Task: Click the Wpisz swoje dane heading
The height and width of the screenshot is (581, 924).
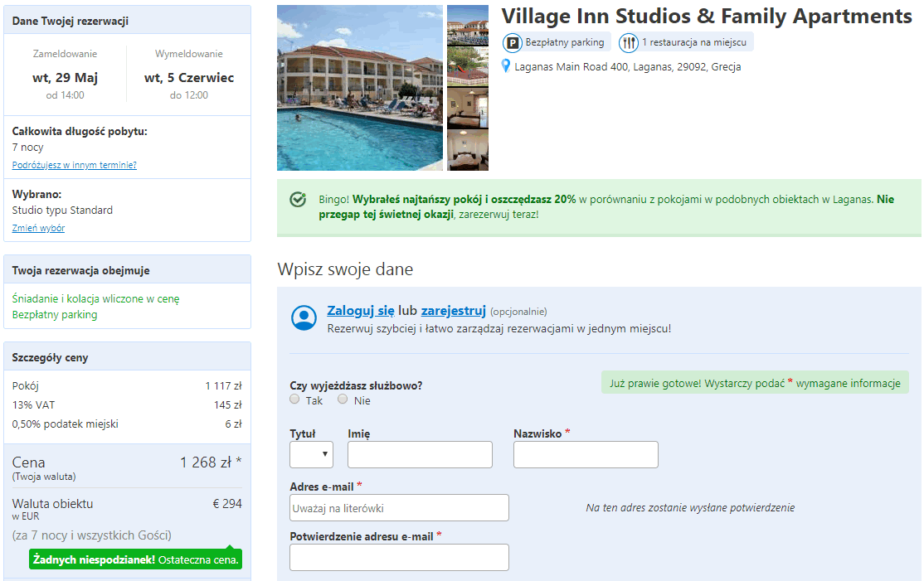Action: click(x=345, y=269)
